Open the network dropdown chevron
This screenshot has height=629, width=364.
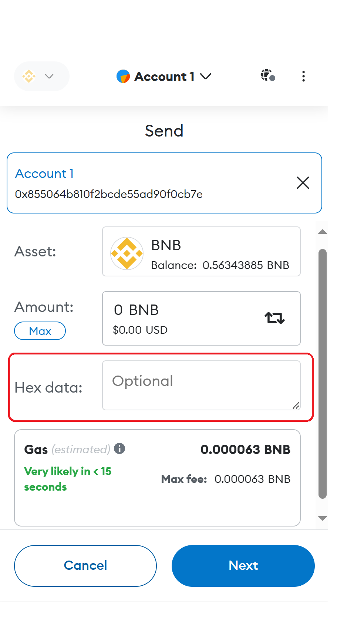pos(48,76)
